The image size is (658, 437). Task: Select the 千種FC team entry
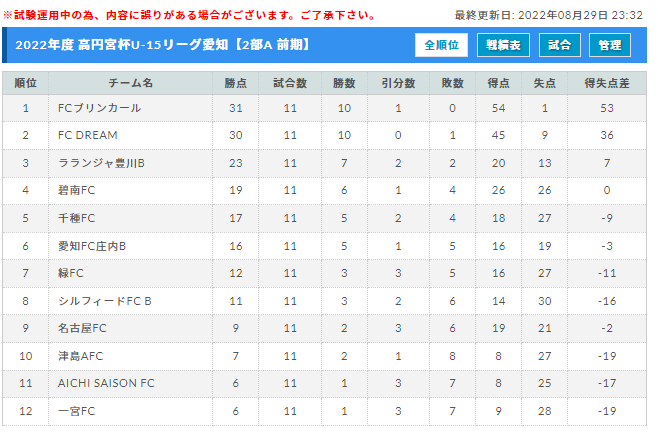pos(76,218)
